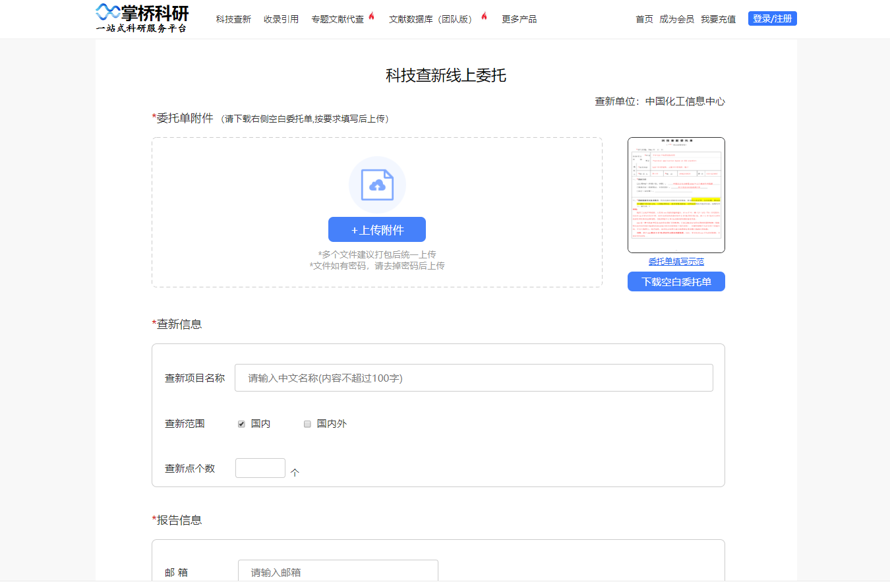890x588 pixels.
Task: Click the flame icon beside 文献数据库（团队版）
Action: click(484, 16)
